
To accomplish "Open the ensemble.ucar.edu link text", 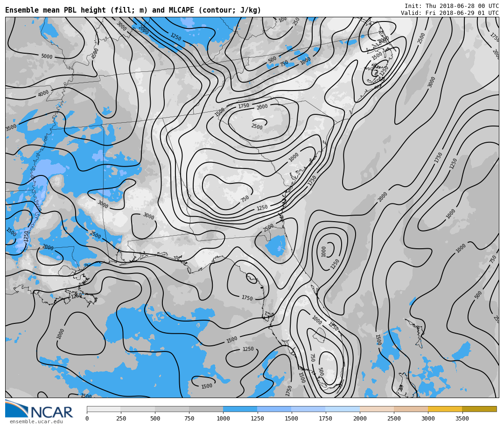I will (36, 422).
